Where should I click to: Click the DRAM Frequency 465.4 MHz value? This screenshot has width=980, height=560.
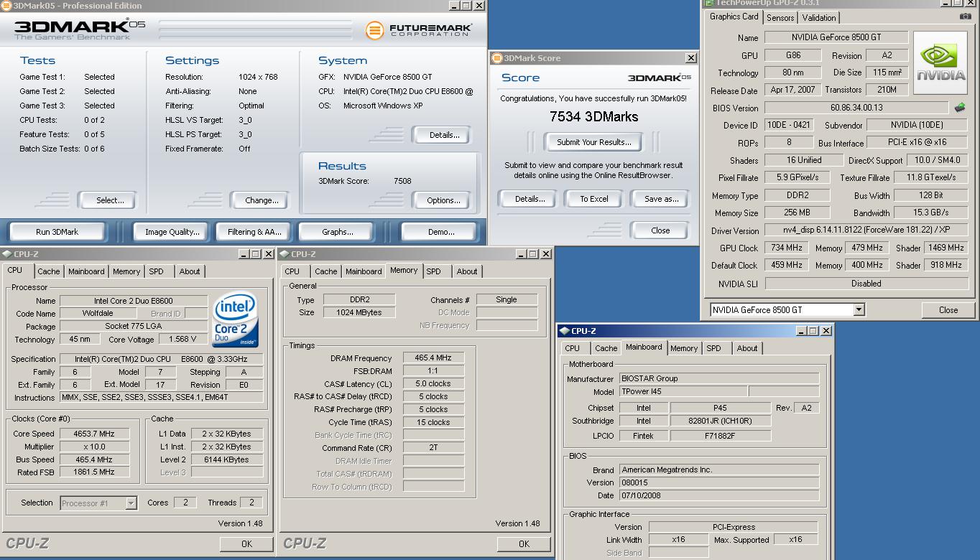433,358
